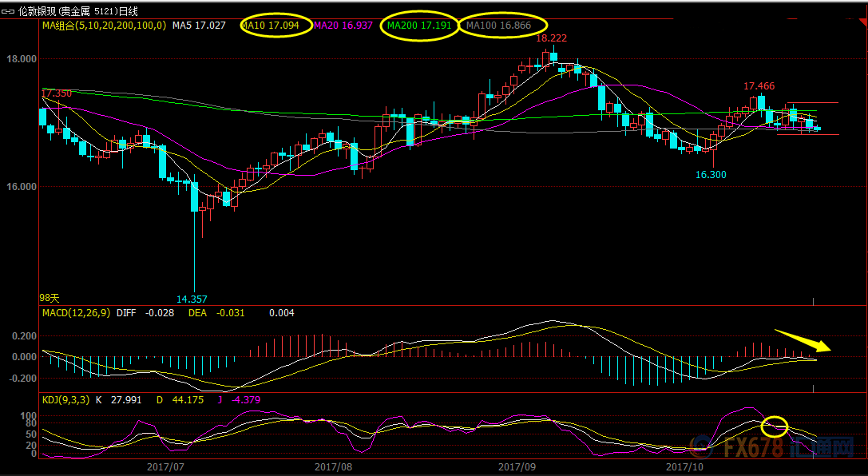The height and width of the screenshot is (476, 868).
Task: Jump to the 2017/08 date marker
Action: [x=333, y=467]
